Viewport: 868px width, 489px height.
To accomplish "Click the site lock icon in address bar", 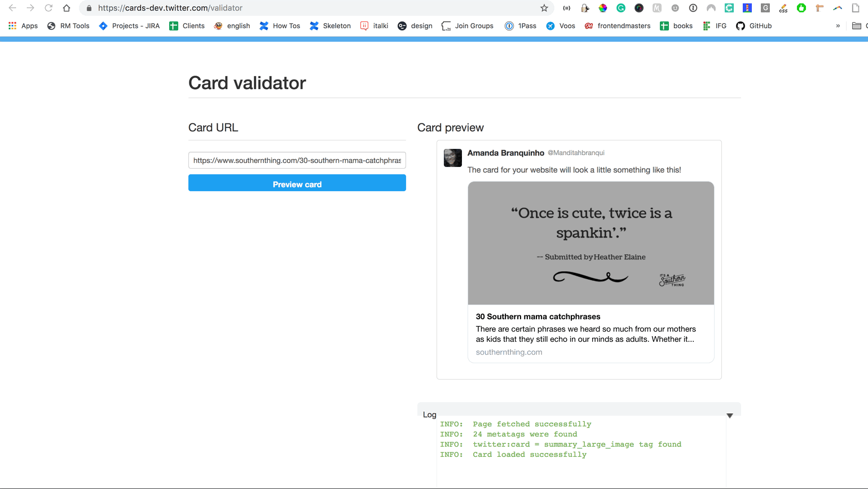I will 89,8.
